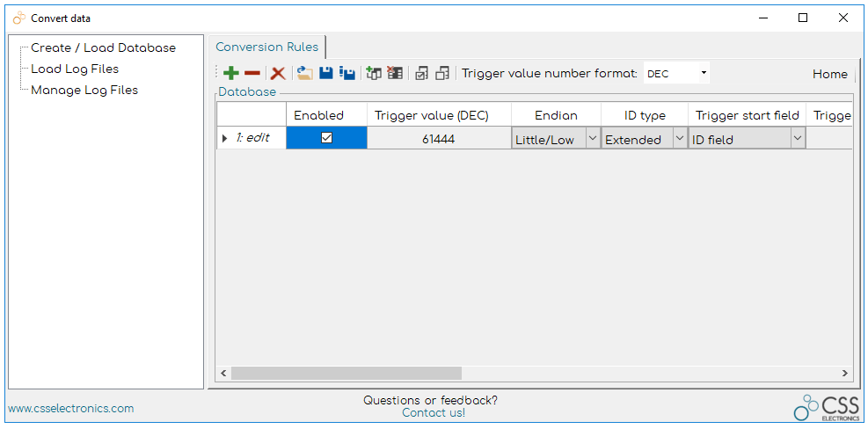Click the Enabled column header
868x429 pixels.
[x=326, y=115]
